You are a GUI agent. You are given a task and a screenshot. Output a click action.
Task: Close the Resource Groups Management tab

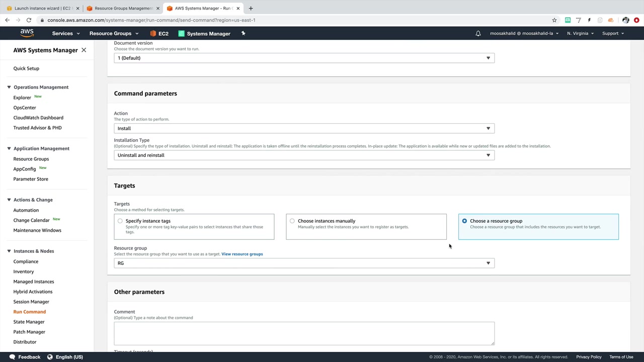point(157,8)
